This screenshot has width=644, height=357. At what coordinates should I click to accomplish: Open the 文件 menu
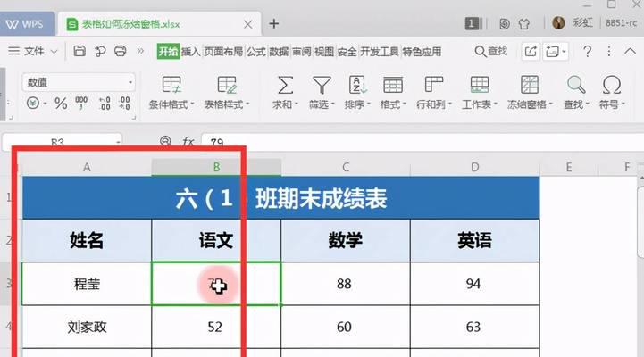coord(33,51)
